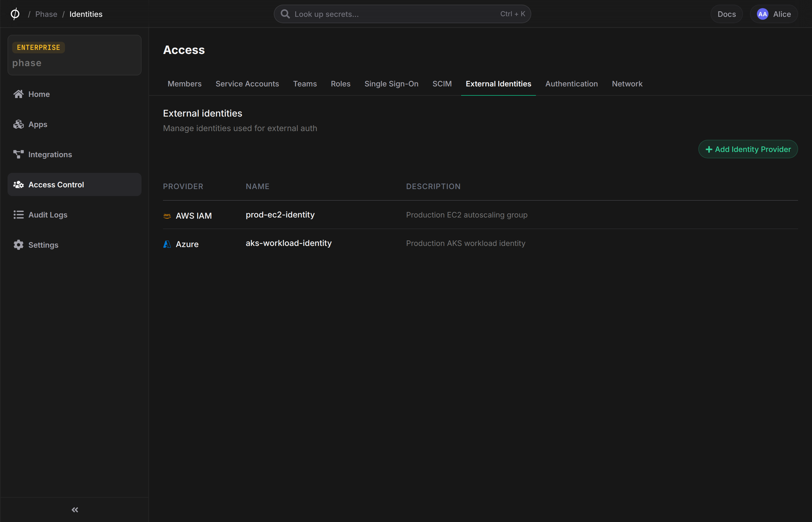Click the AA avatar icon next to Alice

(762, 14)
